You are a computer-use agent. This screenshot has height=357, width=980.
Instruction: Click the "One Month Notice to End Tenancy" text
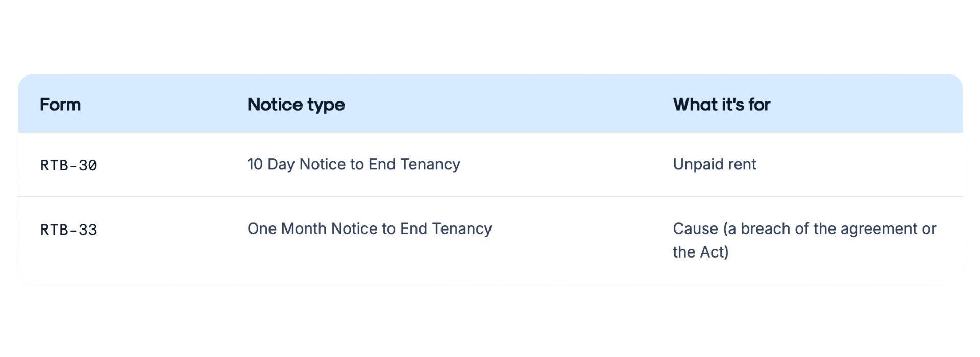(370, 229)
